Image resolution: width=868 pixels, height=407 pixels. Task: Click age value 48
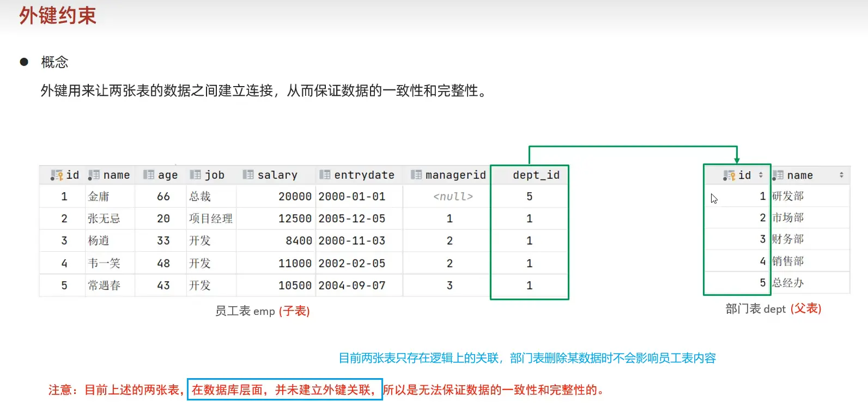(x=163, y=263)
